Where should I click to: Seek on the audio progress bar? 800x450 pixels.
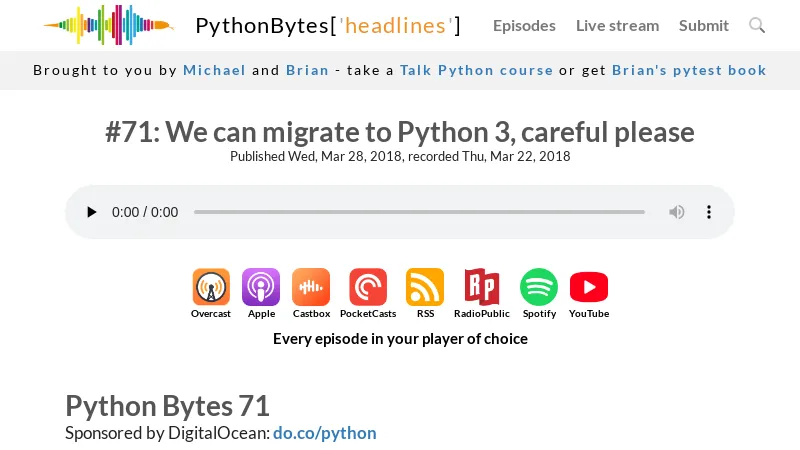[x=419, y=212]
